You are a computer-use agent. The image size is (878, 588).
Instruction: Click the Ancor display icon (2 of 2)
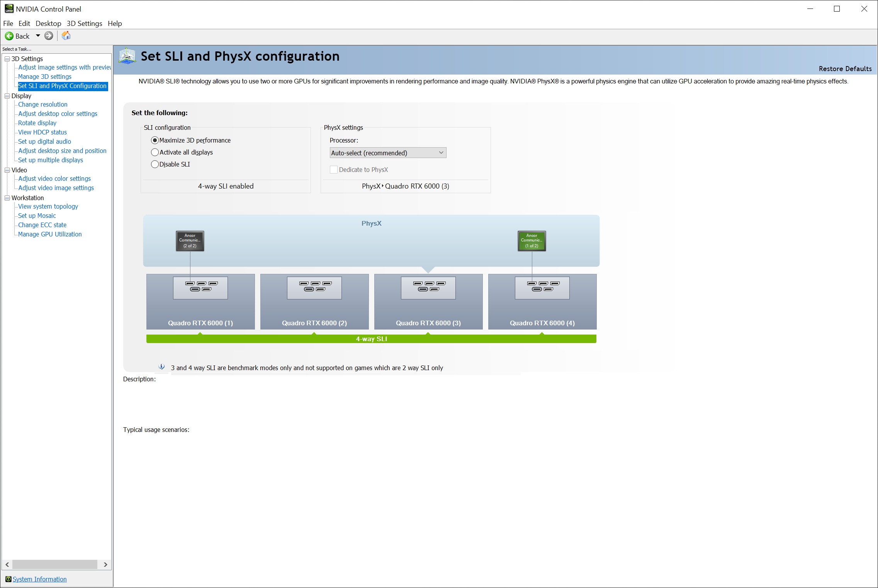(190, 241)
